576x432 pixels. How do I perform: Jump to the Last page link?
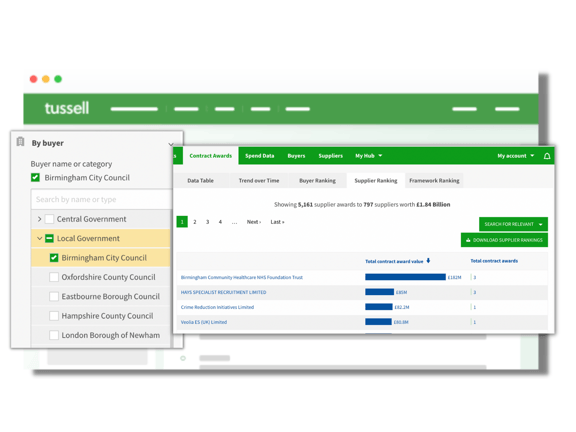pos(277,222)
